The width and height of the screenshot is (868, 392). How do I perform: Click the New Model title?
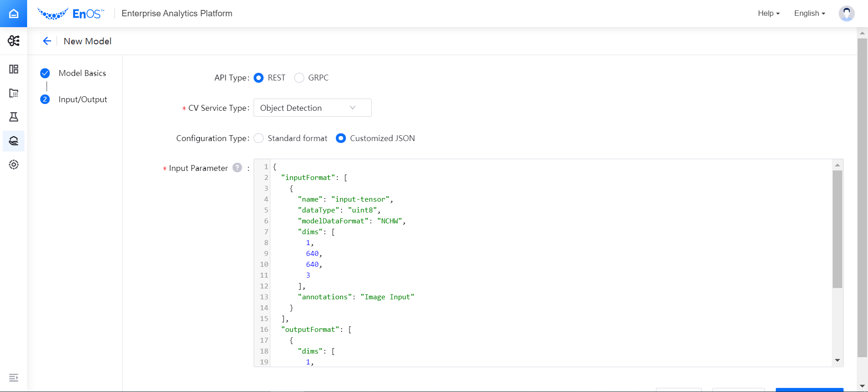(x=88, y=41)
